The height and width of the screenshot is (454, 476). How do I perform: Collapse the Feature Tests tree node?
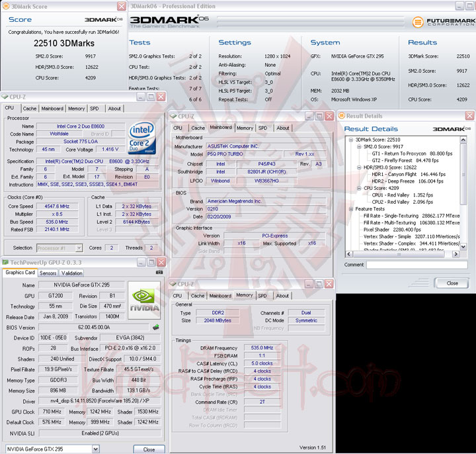(351, 208)
